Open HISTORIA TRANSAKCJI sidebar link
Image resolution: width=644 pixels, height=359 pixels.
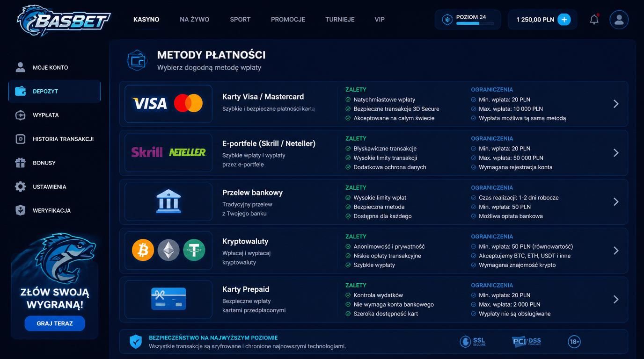pos(63,139)
